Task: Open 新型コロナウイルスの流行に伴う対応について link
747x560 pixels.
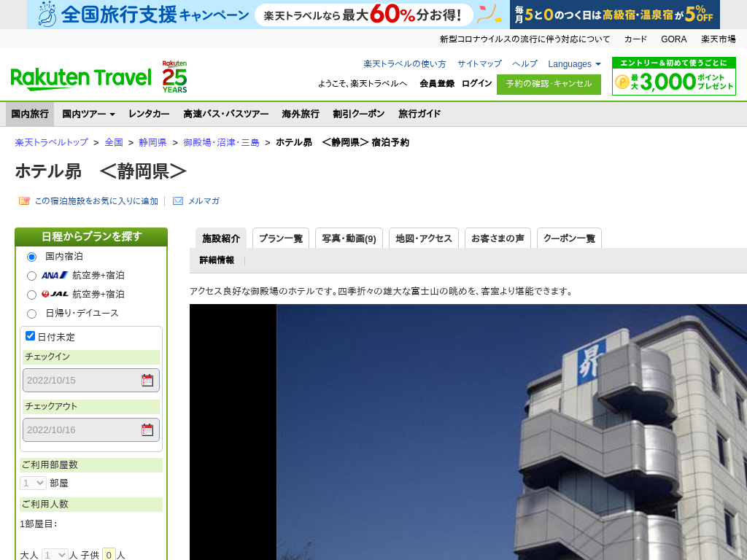Action: (x=525, y=39)
